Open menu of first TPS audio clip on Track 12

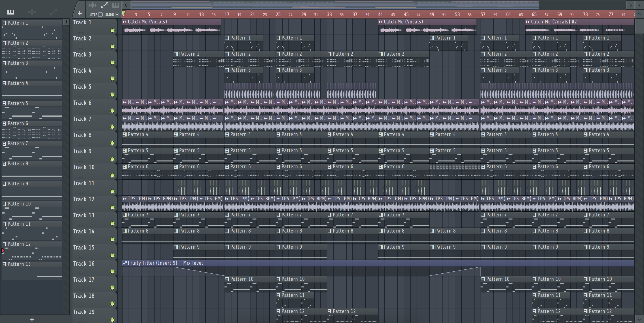(x=125, y=199)
